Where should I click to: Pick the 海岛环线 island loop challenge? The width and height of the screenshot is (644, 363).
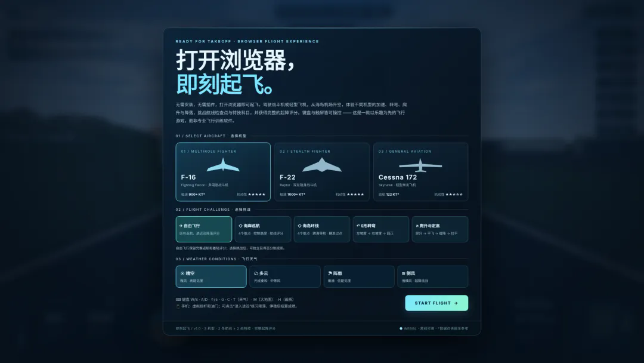point(322,229)
